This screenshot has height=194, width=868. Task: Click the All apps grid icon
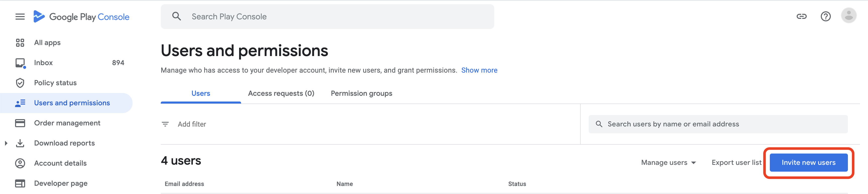[x=20, y=42]
